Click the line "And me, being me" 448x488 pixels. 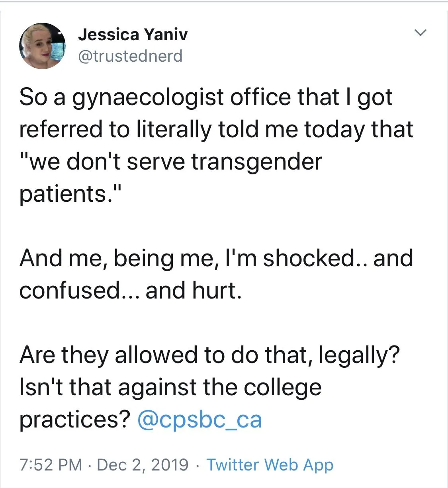216,258
